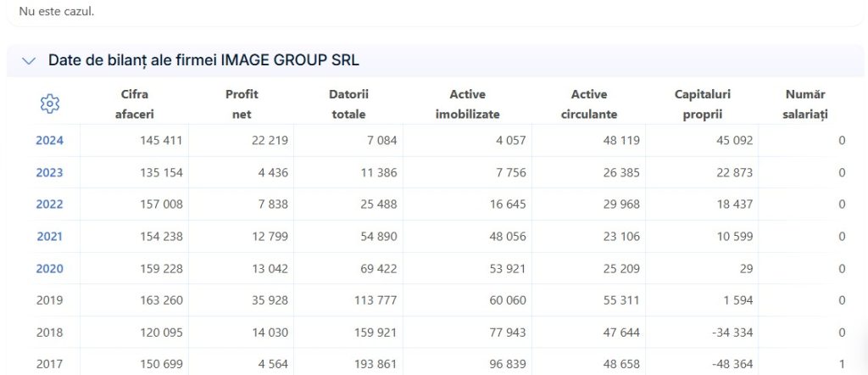Open the 2023 year link

click(x=50, y=173)
